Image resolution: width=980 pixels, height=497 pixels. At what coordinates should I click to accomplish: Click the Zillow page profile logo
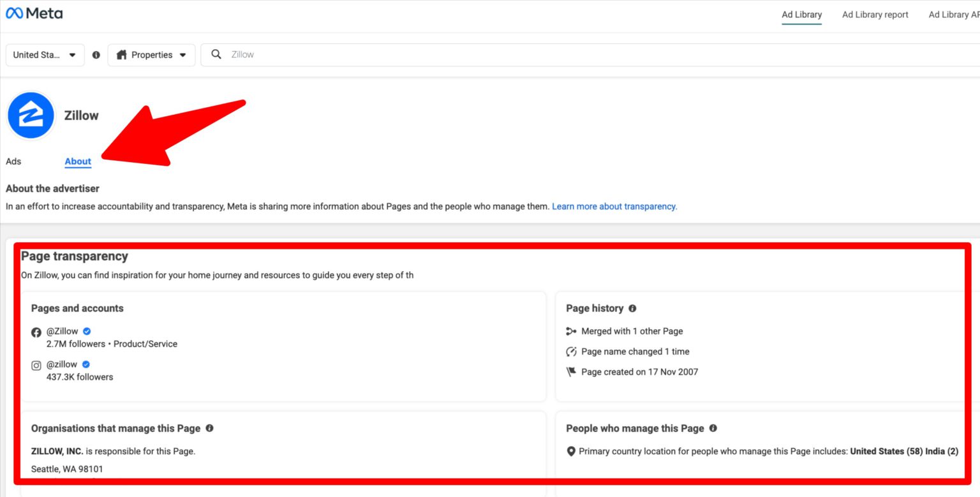pos(31,115)
